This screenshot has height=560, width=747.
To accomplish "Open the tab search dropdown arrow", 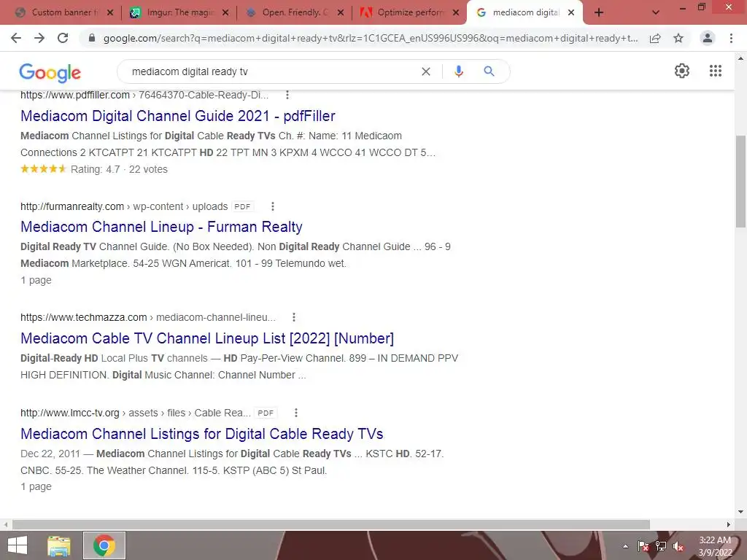I will [x=656, y=12].
